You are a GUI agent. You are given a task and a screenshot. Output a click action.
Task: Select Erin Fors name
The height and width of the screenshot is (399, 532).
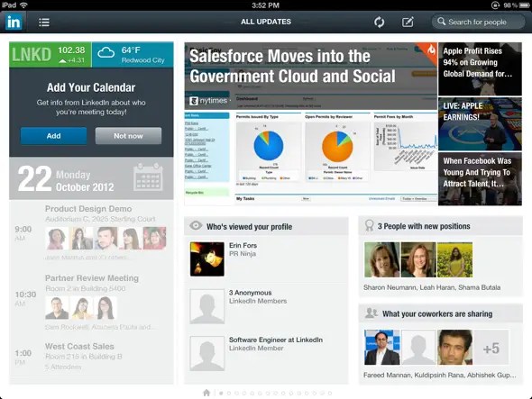pos(243,245)
